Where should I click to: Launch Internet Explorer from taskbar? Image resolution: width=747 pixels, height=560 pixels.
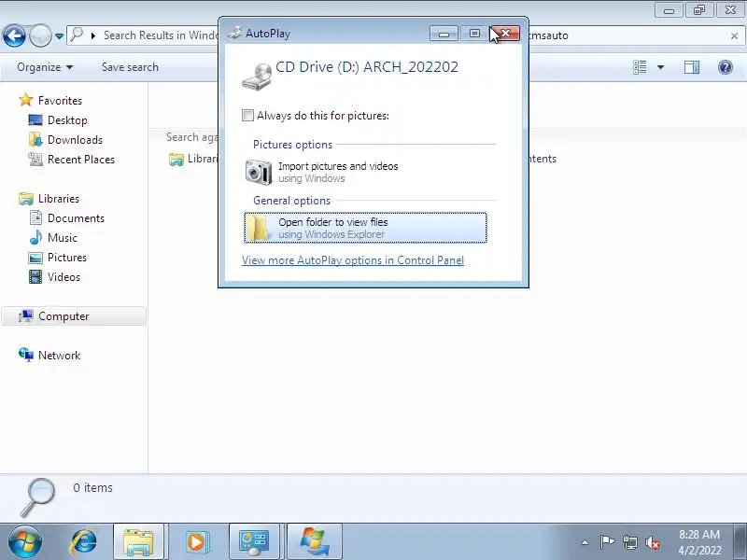pos(84,542)
